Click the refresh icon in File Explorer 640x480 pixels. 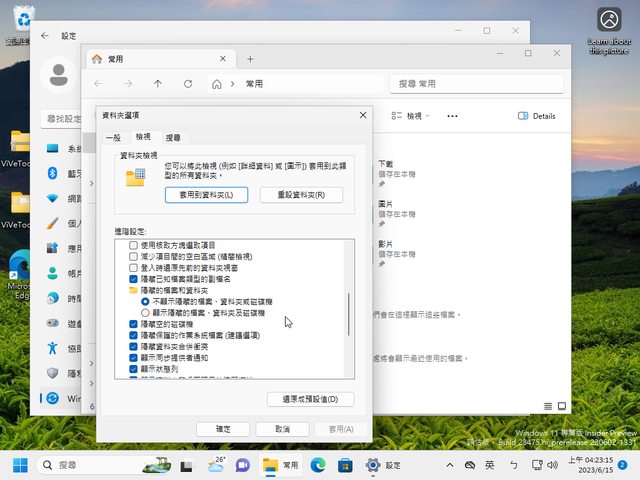(189, 84)
